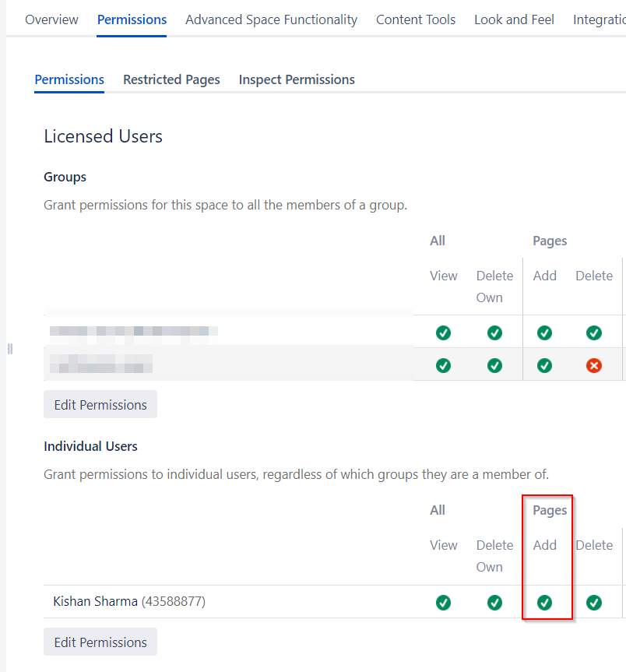Click second group's View permission checkmark
626x672 pixels.
coord(444,365)
